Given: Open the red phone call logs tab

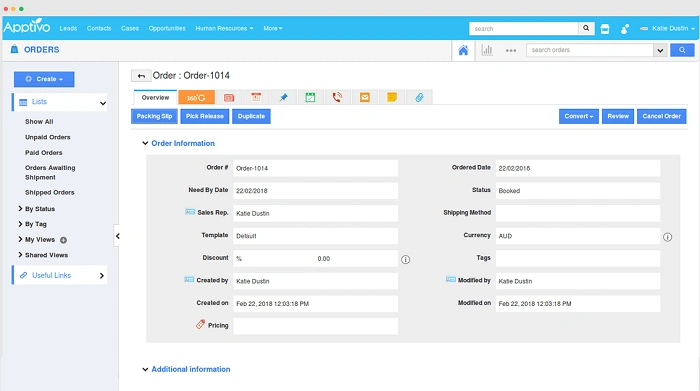Looking at the screenshot, I should (x=338, y=97).
